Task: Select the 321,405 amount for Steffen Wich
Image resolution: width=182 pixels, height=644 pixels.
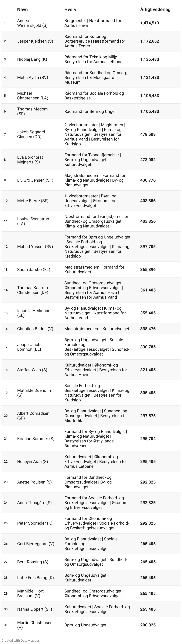Action: pyautogui.click(x=148, y=370)
